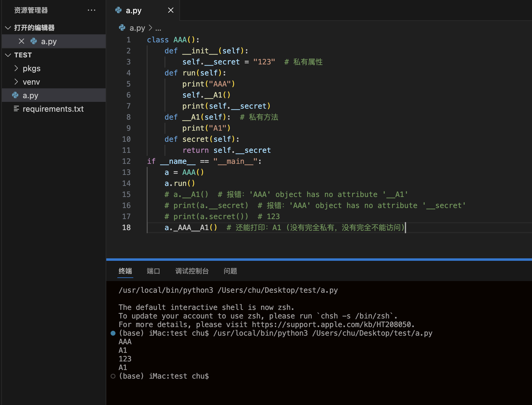The height and width of the screenshot is (405, 532).
Task: Click the hollow circle prompt marker in terminal
Action: click(x=113, y=376)
